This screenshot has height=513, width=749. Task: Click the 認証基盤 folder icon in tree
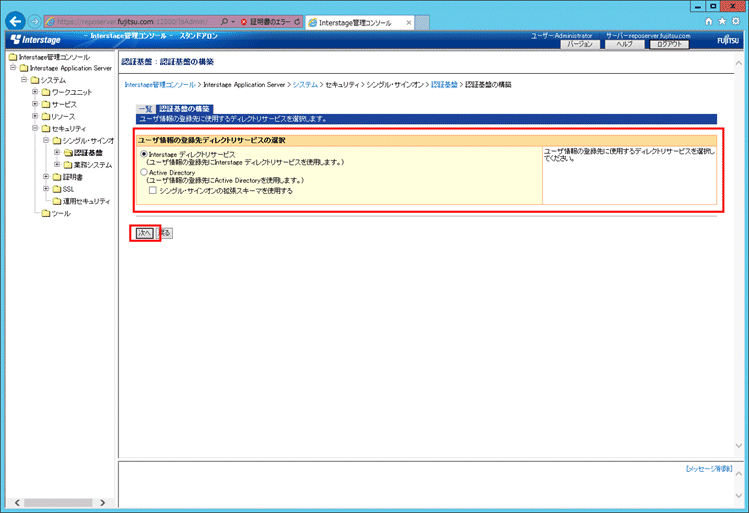tap(68, 153)
